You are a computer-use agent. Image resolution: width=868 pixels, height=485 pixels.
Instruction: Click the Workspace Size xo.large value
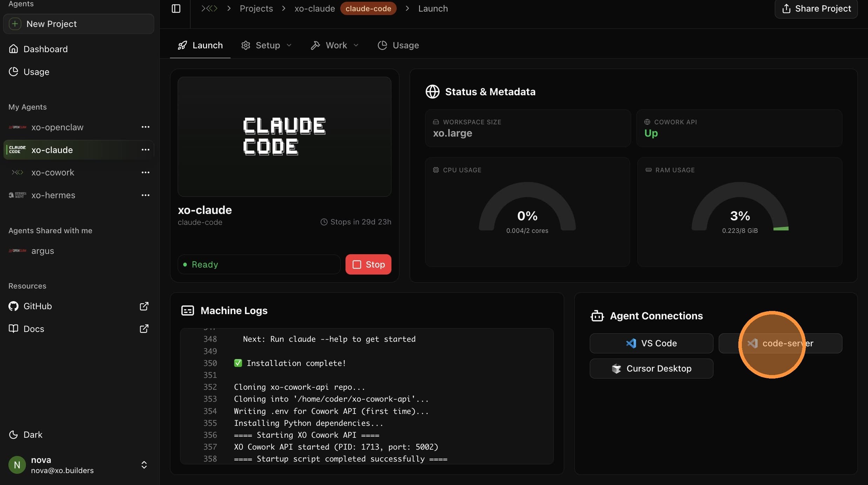tap(453, 133)
